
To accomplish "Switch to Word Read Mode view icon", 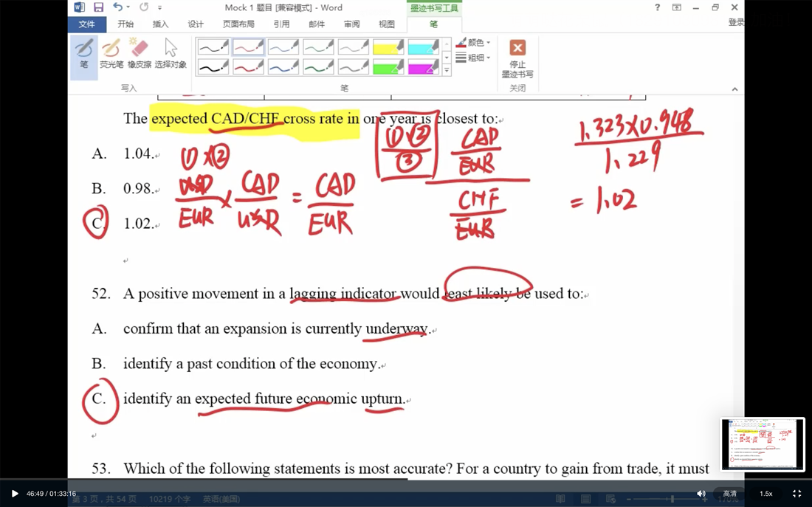I will pyautogui.click(x=560, y=499).
